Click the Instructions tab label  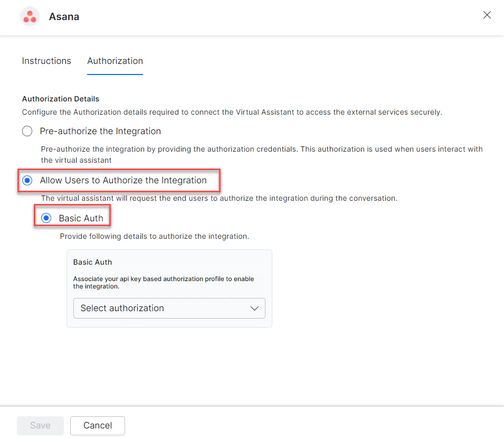(x=46, y=61)
